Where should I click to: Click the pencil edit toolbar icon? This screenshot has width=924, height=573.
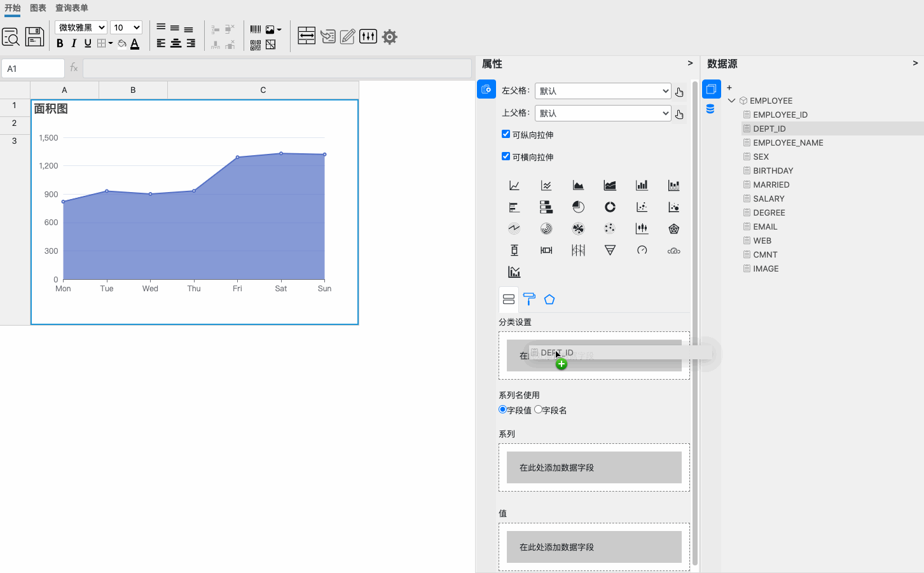tap(347, 36)
